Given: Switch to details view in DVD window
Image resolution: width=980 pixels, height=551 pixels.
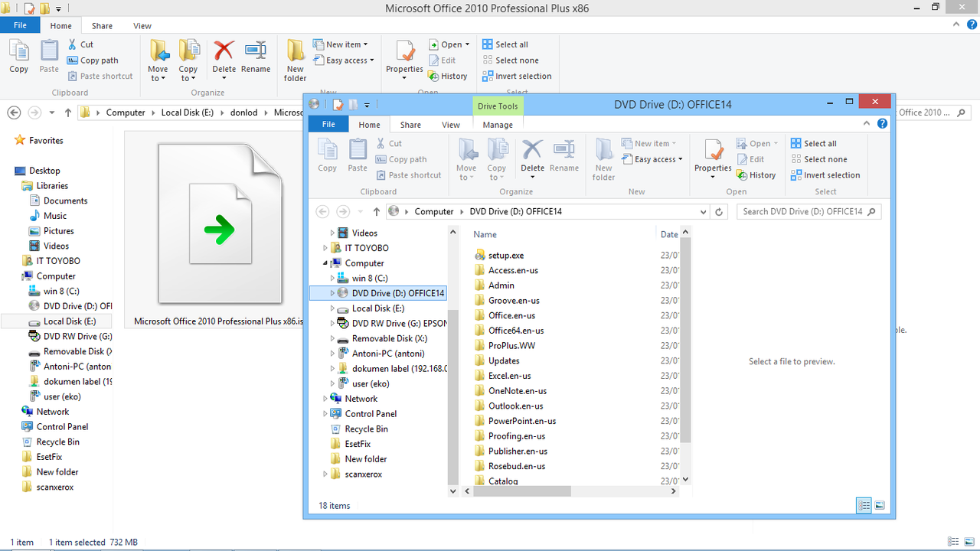Looking at the screenshot, I should tap(864, 506).
